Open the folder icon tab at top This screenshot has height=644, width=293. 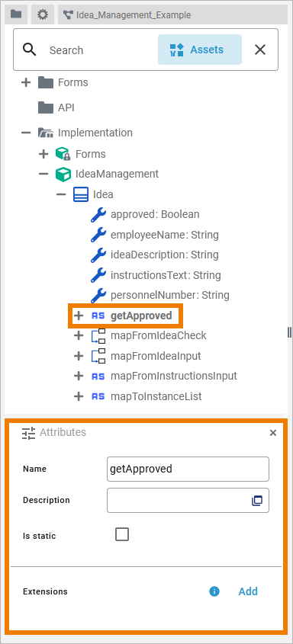pyautogui.click(x=16, y=14)
